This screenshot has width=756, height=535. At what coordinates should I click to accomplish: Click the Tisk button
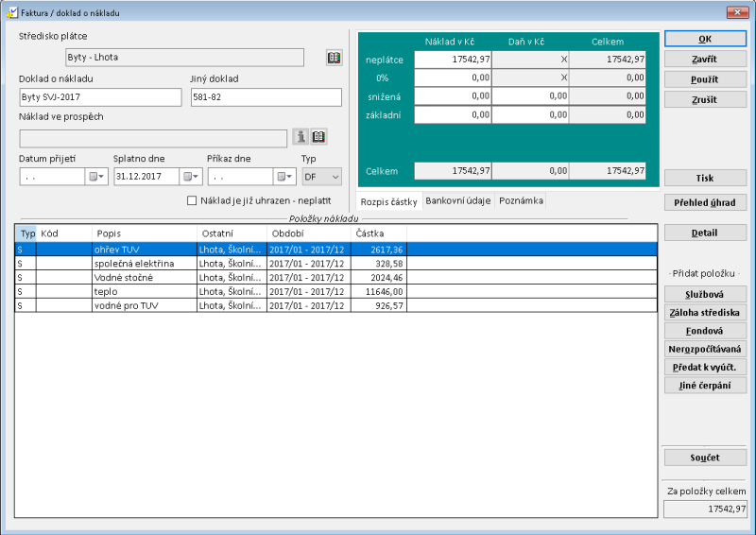705,178
